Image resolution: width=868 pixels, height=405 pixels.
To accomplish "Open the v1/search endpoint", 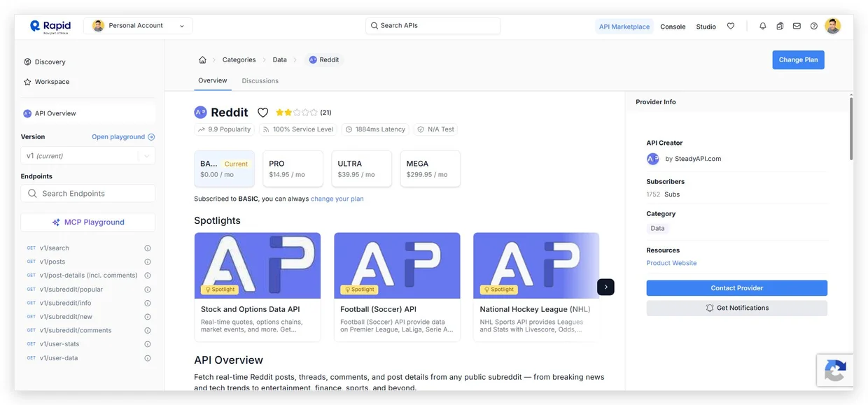I will click(x=54, y=248).
